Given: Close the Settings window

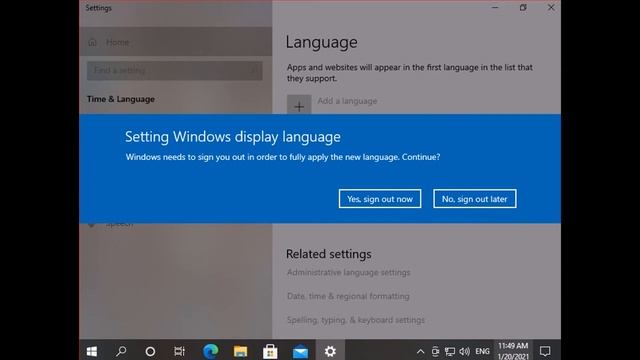Looking at the screenshot, I should pyautogui.click(x=551, y=7).
